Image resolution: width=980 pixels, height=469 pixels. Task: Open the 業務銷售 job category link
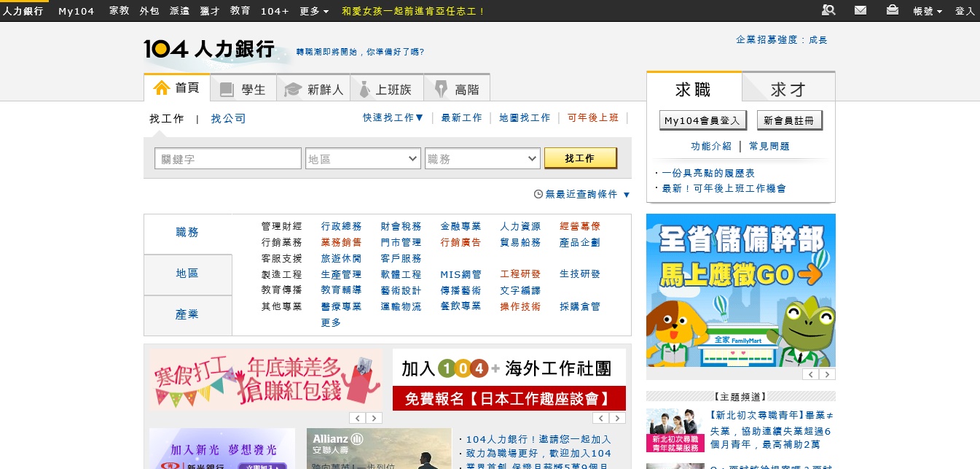pos(341,242)
